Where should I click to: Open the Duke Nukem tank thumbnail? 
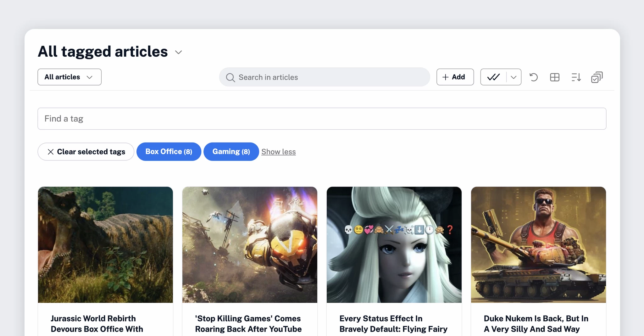point(538,245)
